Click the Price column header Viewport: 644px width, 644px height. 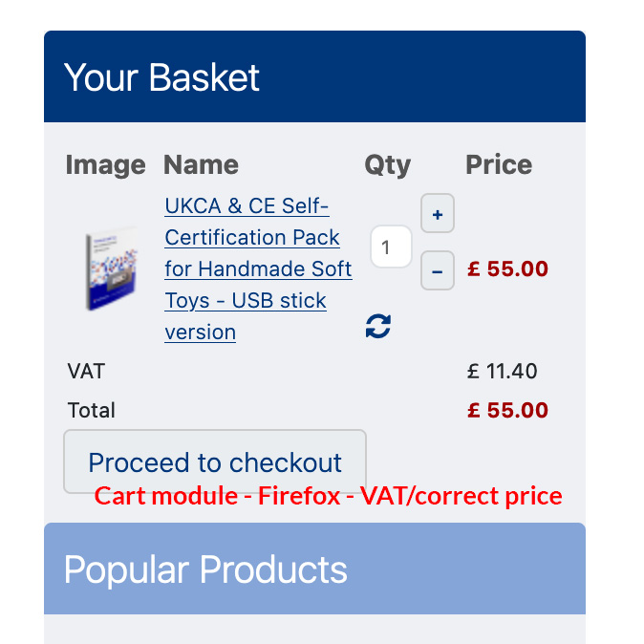click(x=499, y=164)
